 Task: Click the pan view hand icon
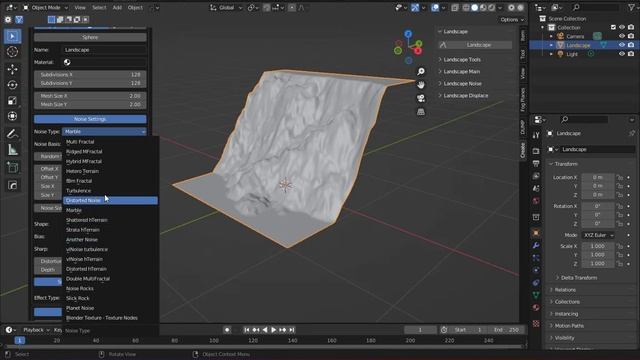point(420,85)
